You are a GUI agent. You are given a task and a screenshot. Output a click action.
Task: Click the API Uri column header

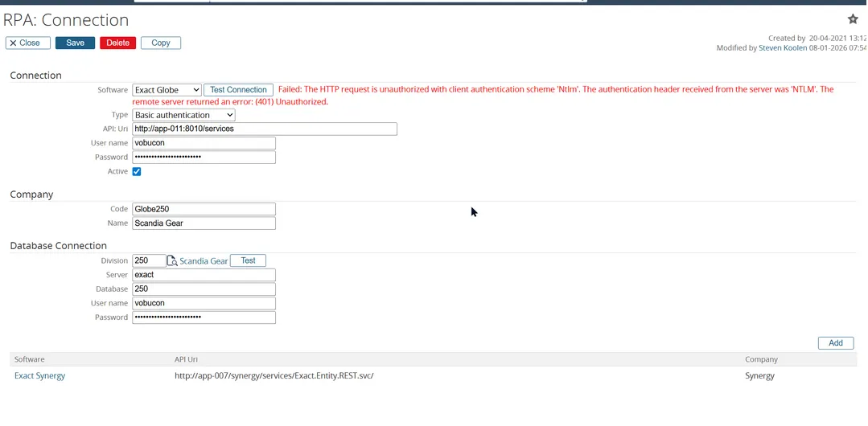(186, 359)
